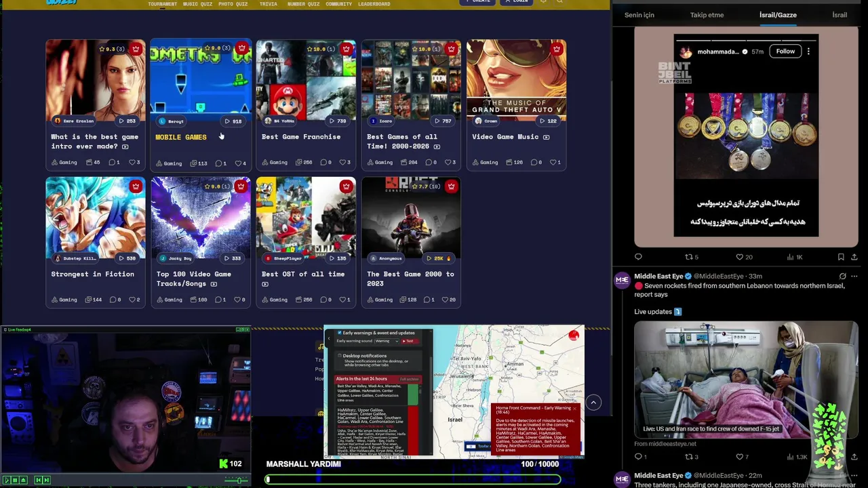
Task: Open the Full archive link in alerts panel
Action: click(x=409, y=379)
